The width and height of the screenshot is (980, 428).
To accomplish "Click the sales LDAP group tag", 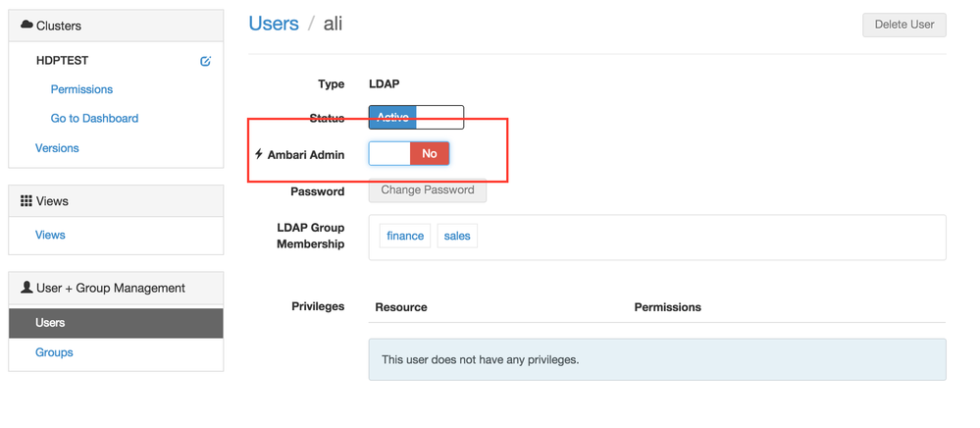I will point(457,237).
